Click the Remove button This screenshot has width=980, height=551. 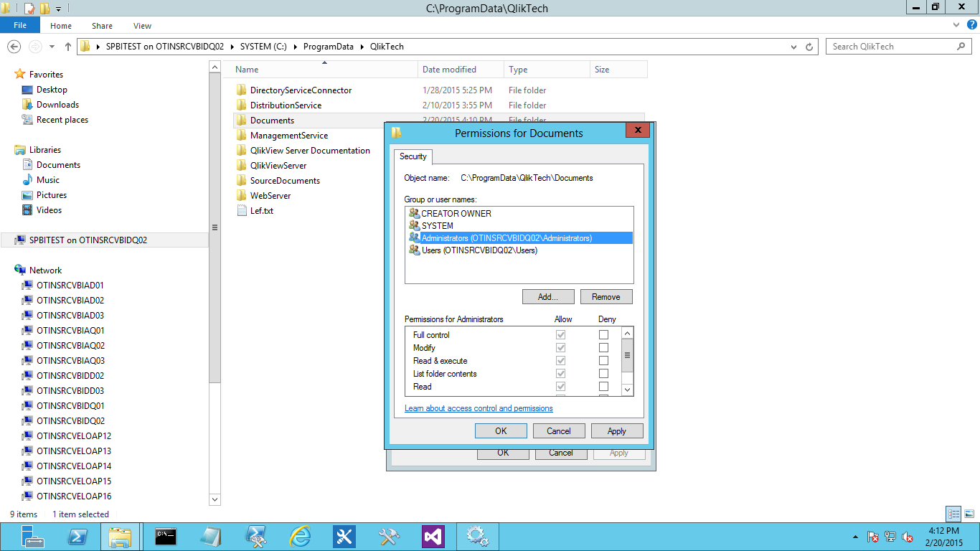606,297
